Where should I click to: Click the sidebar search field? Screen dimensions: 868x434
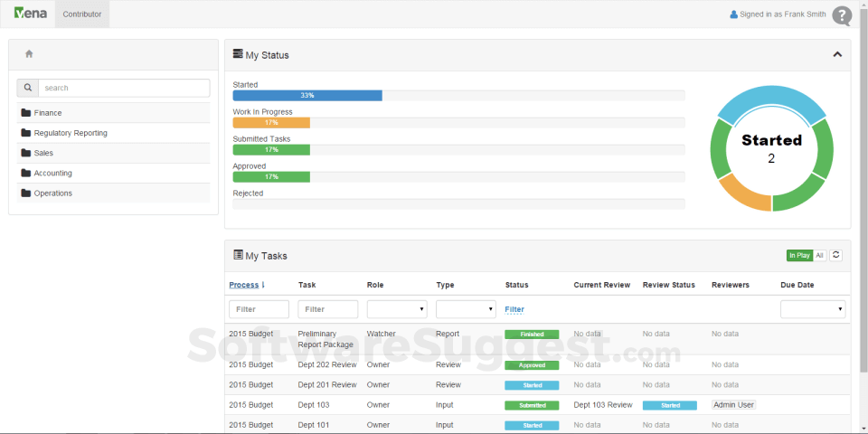(124, 88)
